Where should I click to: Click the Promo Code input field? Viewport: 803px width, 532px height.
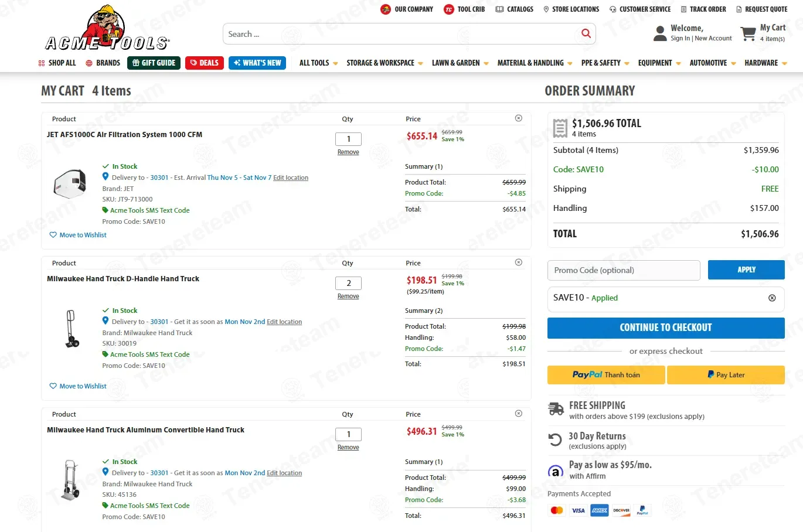tap(624, 270)
